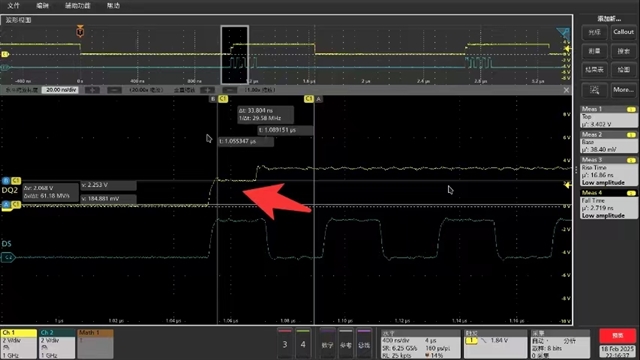
Task: Open the third menu bar item
Action: pyautogui.click(x=78, y=6)
